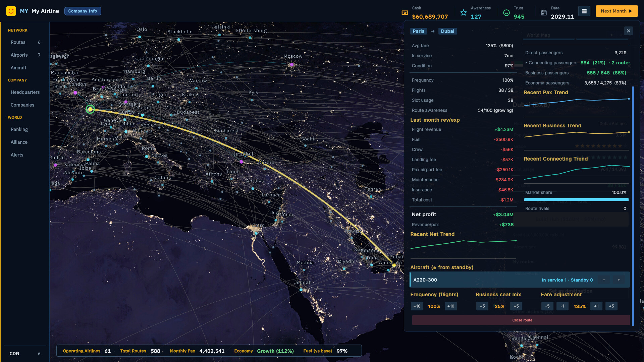Raise fare adjustment by 1
This screenshot has height=362, width=644.
596,306
